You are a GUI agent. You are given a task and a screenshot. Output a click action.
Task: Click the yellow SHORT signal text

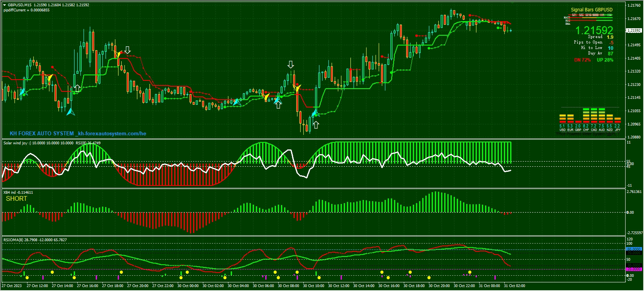(x=16, y=199)
